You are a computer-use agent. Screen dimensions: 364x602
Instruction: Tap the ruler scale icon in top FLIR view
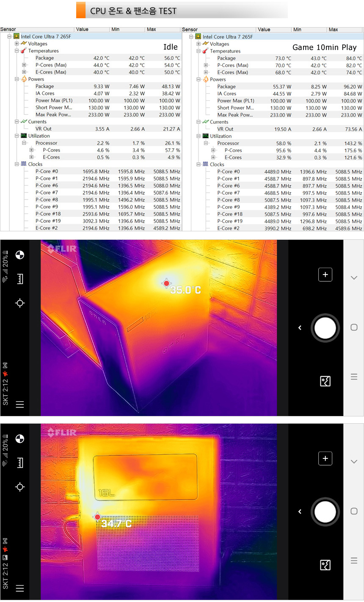20,279
